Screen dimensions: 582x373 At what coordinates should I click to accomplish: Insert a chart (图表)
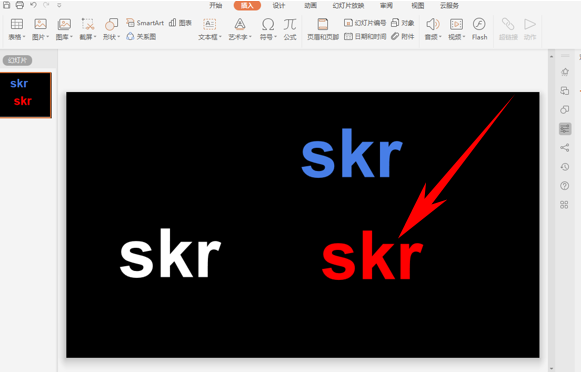pyautogui.click(x=180, y=23)
